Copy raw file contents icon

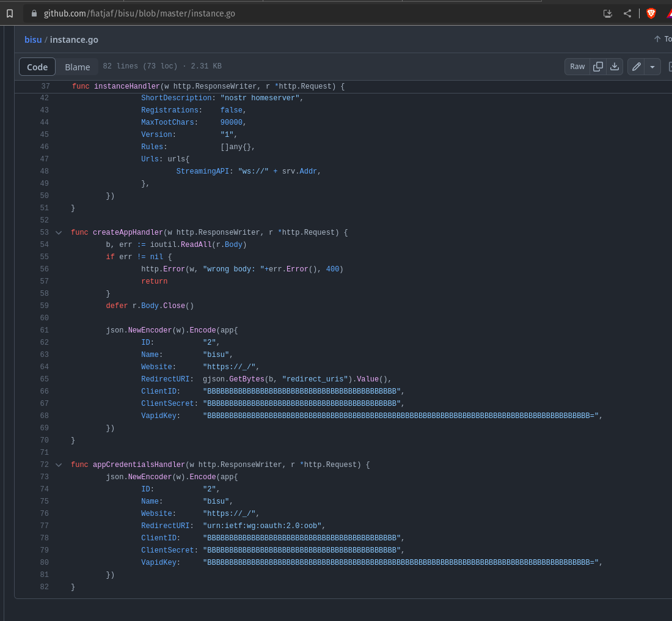(x=599, y=67)
